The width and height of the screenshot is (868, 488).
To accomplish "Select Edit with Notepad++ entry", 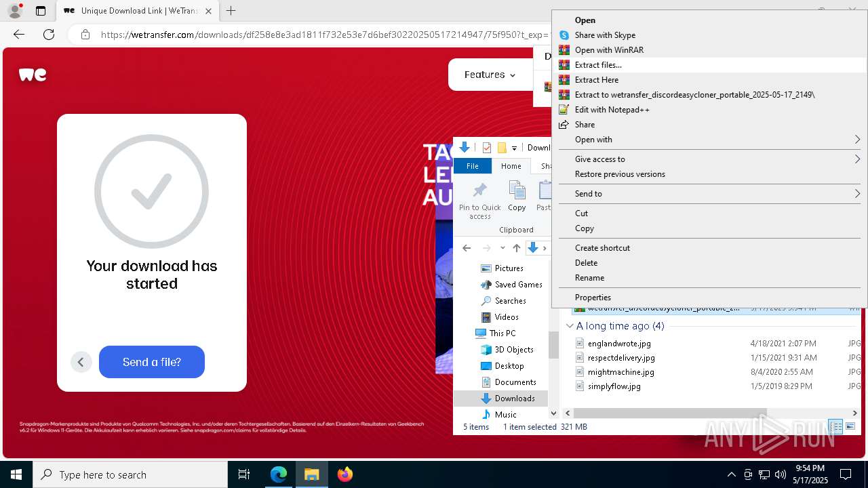I will coord(709,110).
